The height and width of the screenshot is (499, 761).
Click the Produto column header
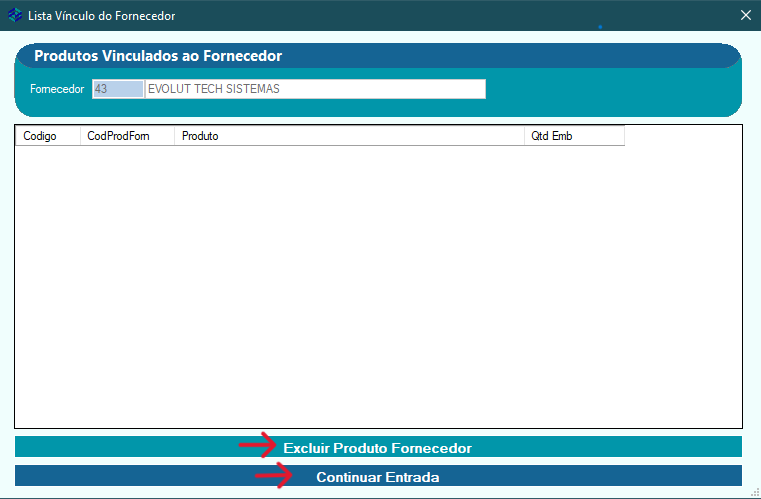348,136
